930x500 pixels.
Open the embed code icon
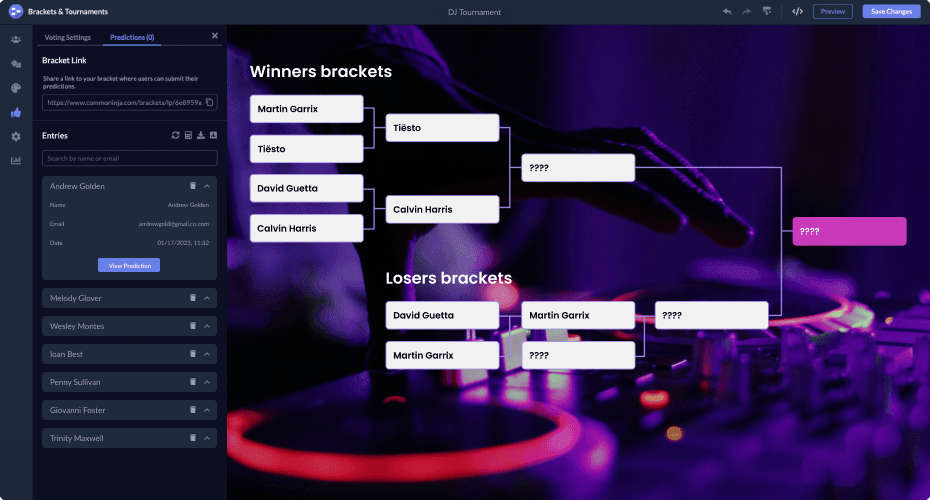click(x=797, y=11)
